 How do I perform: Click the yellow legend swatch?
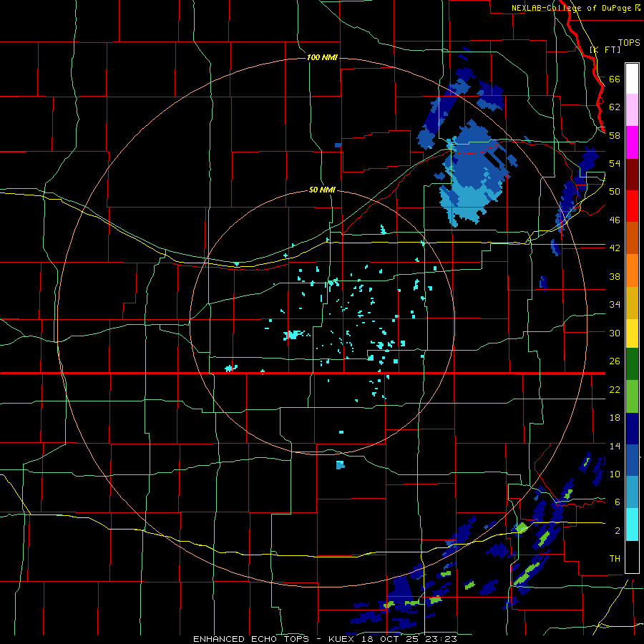632,333
